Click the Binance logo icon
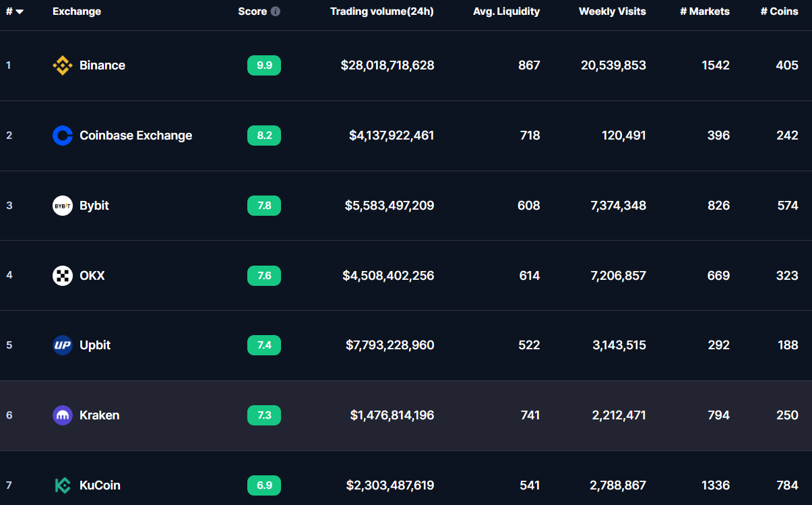812x505 pixels. click(x=63, y=65)
